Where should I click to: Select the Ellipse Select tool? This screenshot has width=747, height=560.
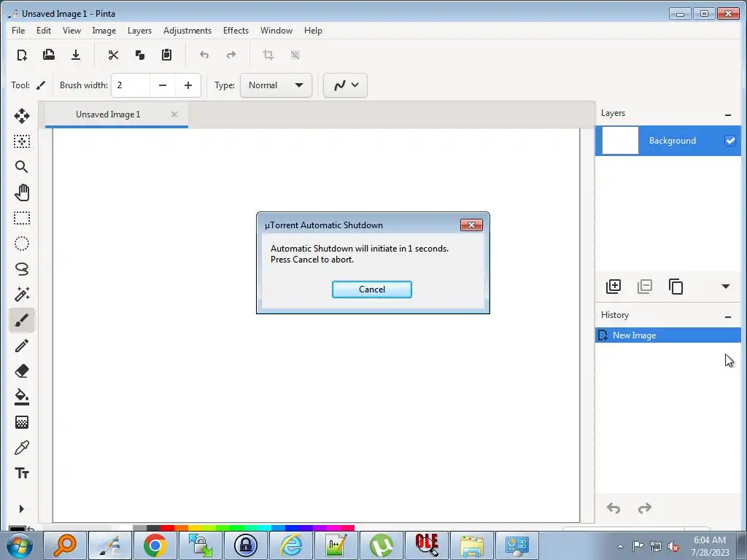point(22,244)
